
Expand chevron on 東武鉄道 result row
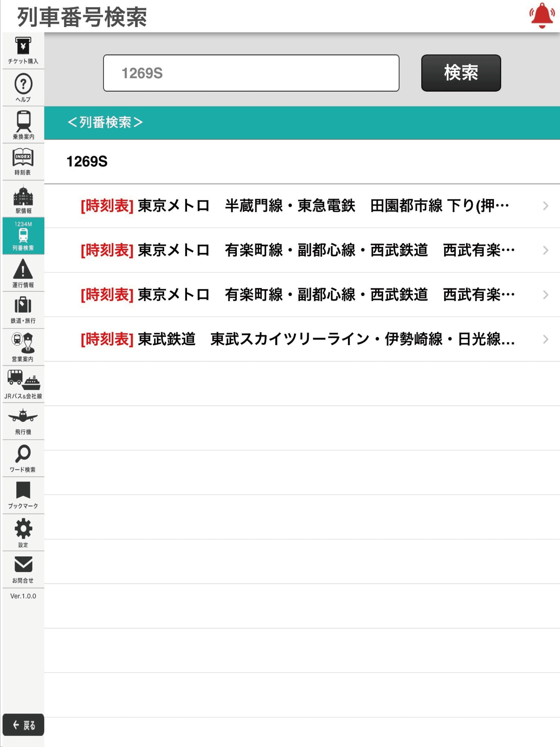(x=546, y=339)
